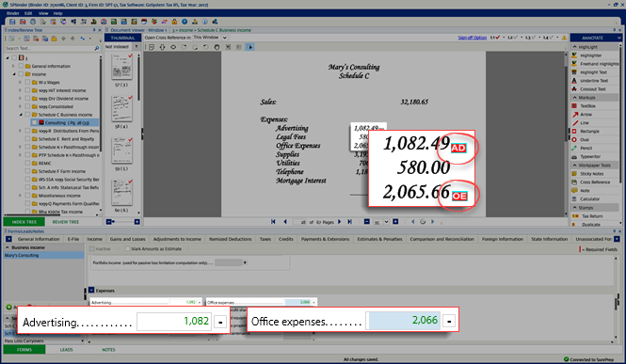Tick the Inactive checkbox
This screenshot has width=626, height=364.
click(92, 248)
